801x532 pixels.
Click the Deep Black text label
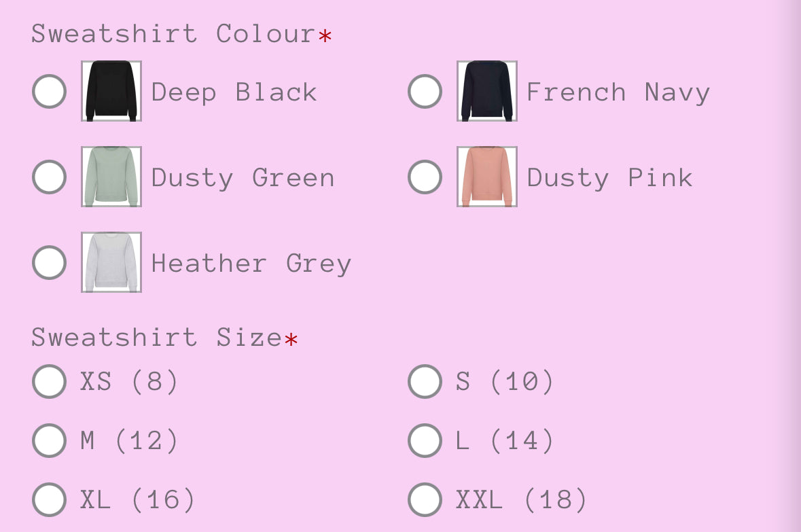[234, 92]
